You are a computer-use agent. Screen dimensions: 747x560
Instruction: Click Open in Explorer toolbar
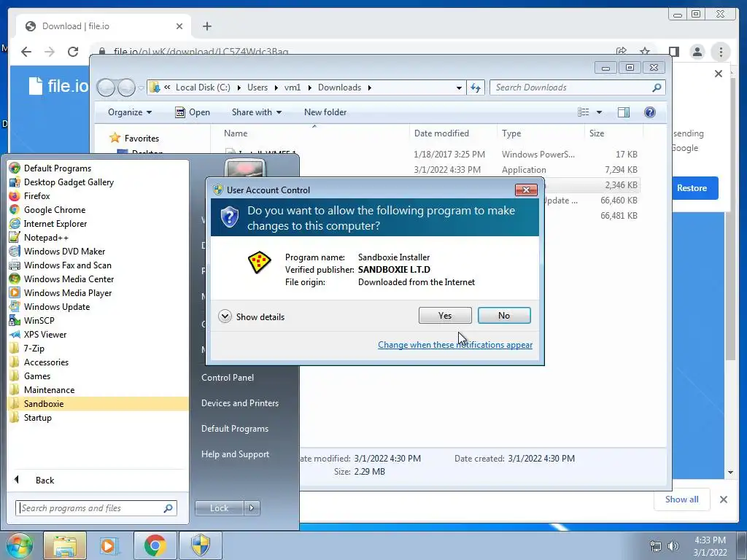click(x=193, y=112)
